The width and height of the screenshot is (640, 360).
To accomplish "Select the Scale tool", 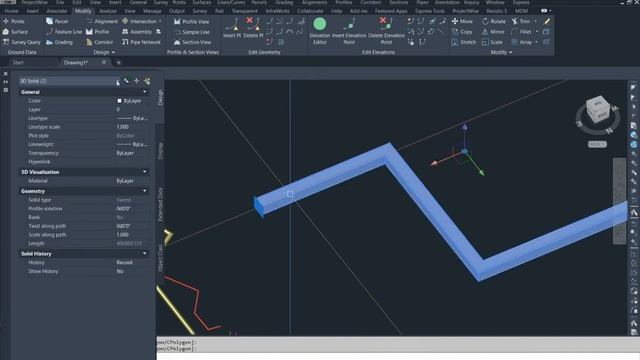I will pyautogui.click(x=492, y=42).
